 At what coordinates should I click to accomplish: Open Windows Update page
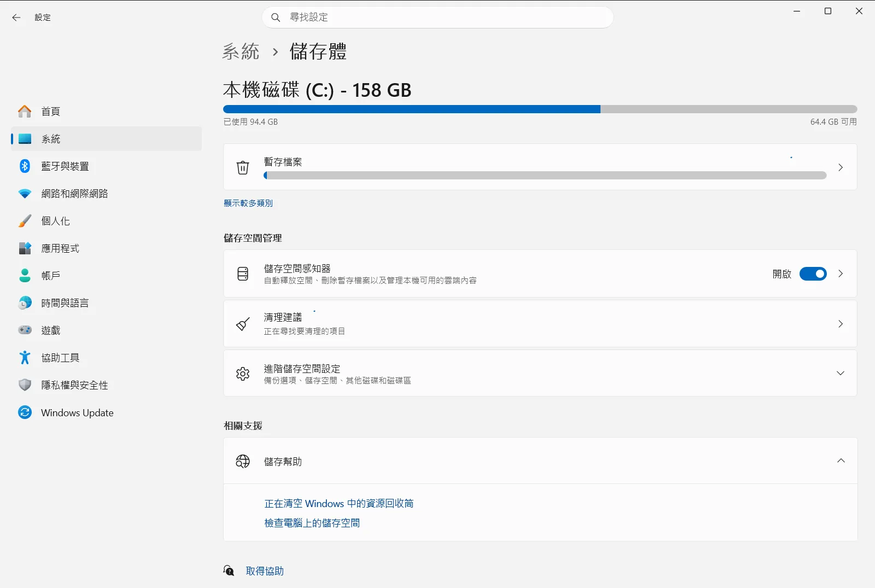[x=106, y=412]
